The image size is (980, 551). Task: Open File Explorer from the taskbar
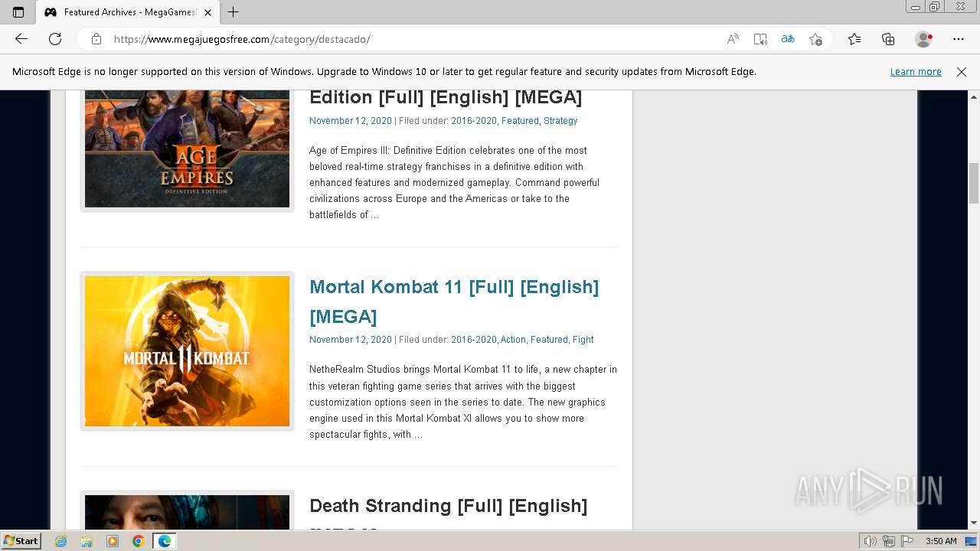click(87, 541)
